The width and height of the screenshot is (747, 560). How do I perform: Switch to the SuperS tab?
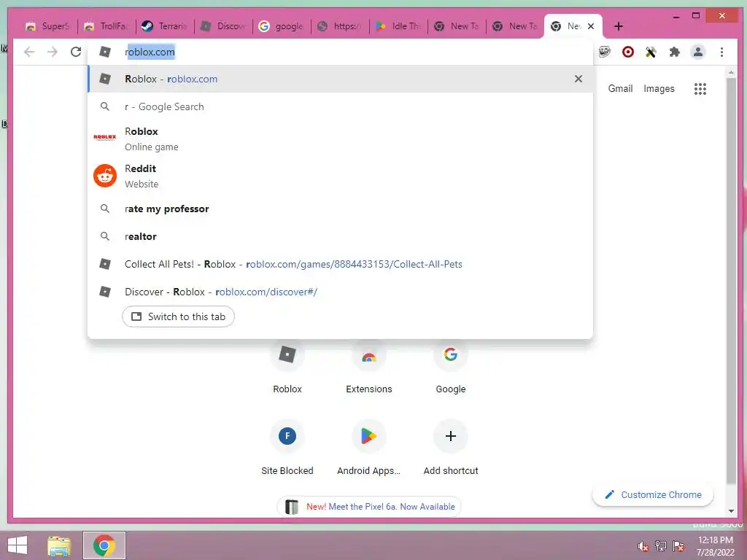click(47, 26)
